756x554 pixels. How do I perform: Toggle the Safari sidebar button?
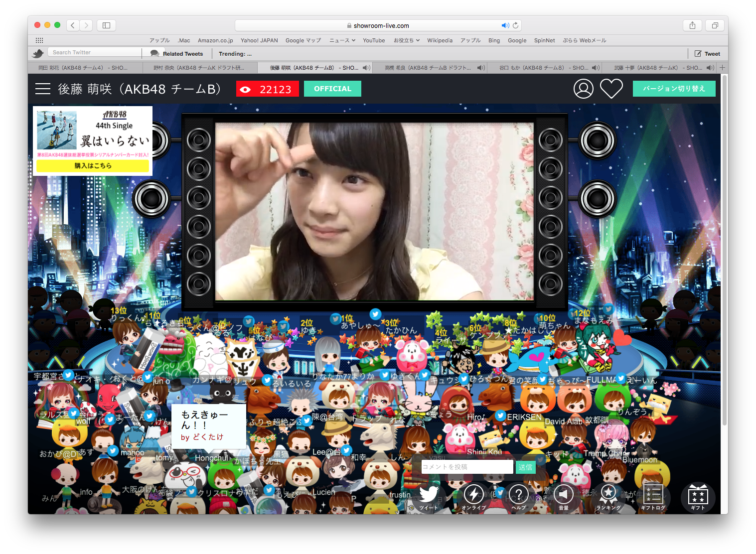coord(106,25)
